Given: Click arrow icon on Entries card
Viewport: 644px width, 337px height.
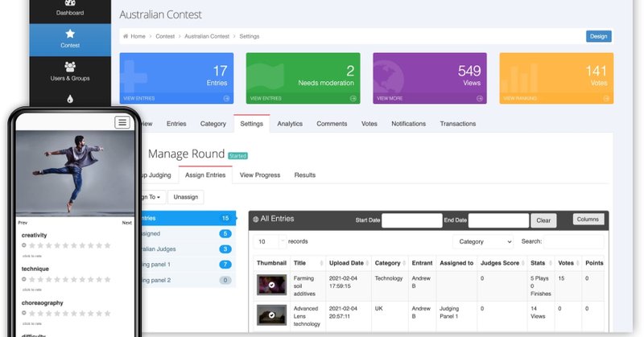Looking at the screenshot, I should (226, 98).
